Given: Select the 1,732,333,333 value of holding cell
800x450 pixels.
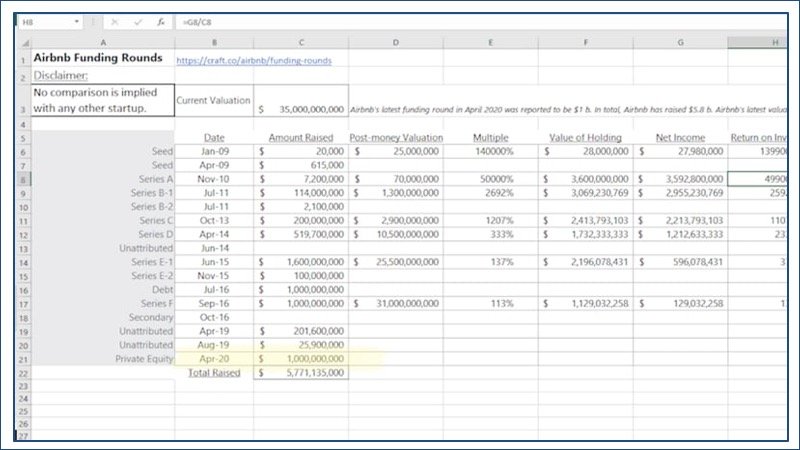Looking at the screenshot, I should pyautogui.click(x=585, y=234).
